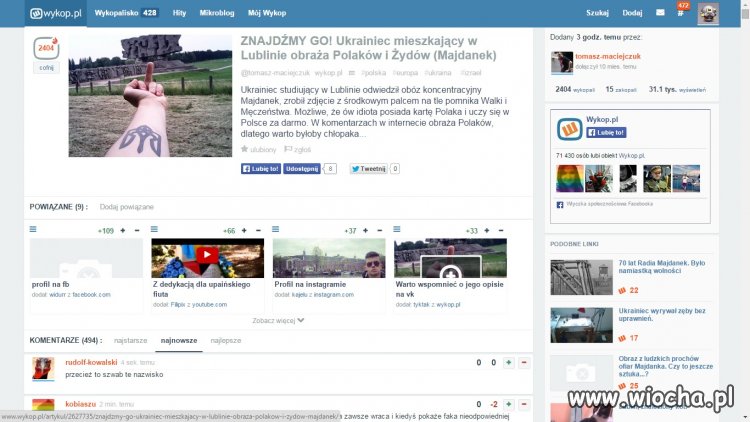Open 'Ukrainiec wyrywał zęby bez uprawnień' link
The height and width of the screenshot is (422, 750).
pos(662,314)
